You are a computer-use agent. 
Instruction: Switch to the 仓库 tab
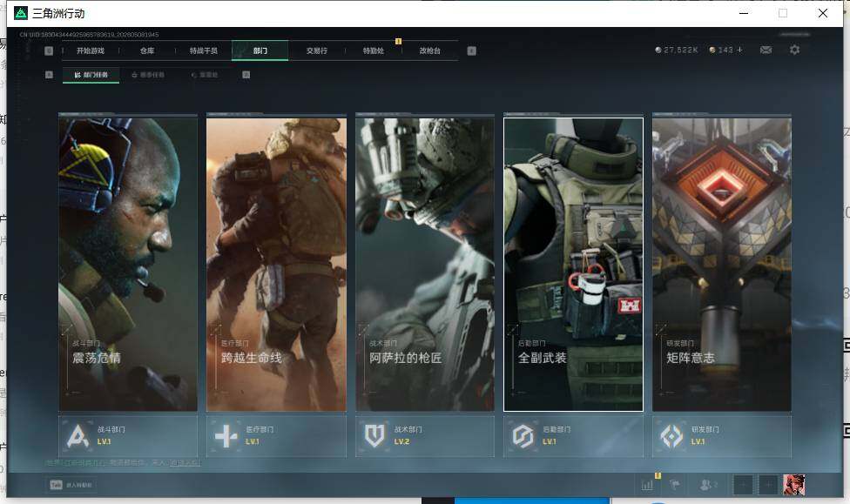[x=147, y=50]
